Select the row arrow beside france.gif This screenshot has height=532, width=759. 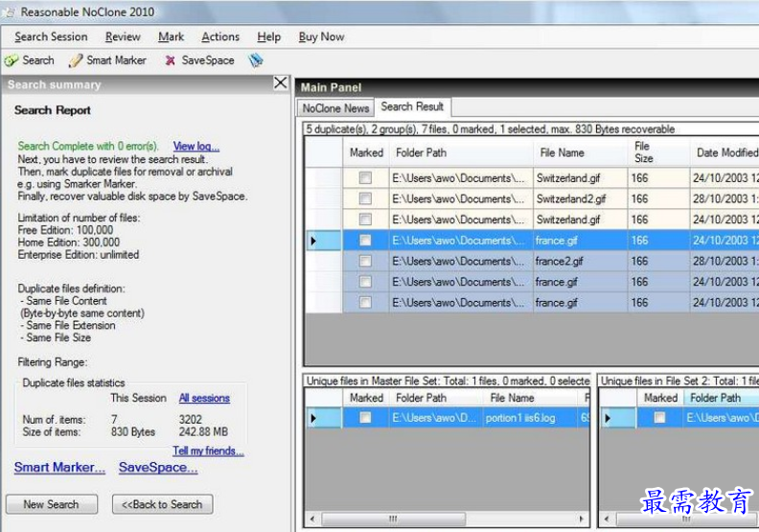313,241
